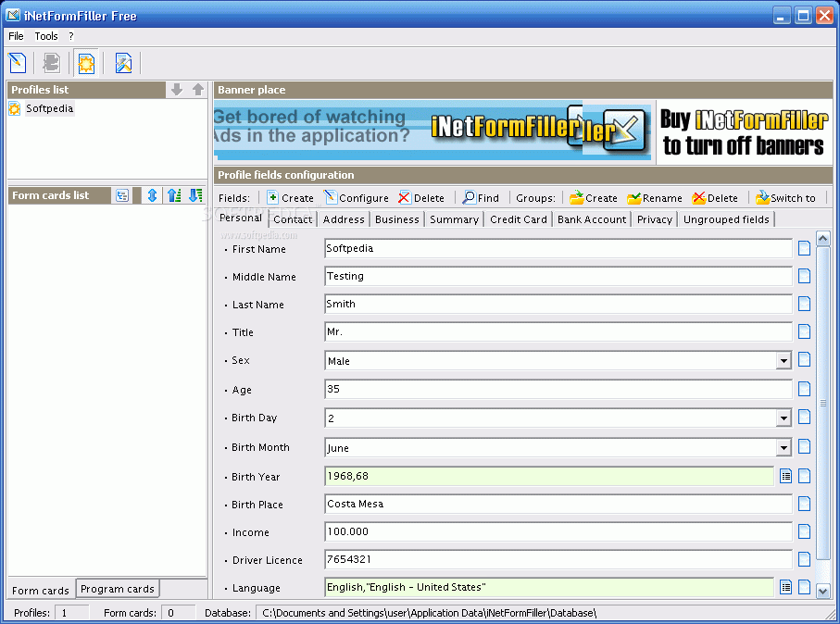Open the Tools menu
This screenshot has height=624, width=840.
[46, 36]
